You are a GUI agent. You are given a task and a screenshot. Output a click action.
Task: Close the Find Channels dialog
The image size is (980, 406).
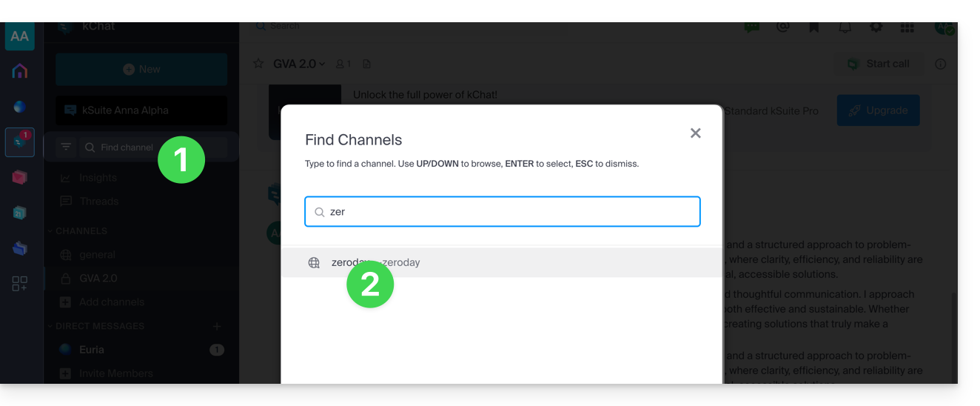coord(695,133)
